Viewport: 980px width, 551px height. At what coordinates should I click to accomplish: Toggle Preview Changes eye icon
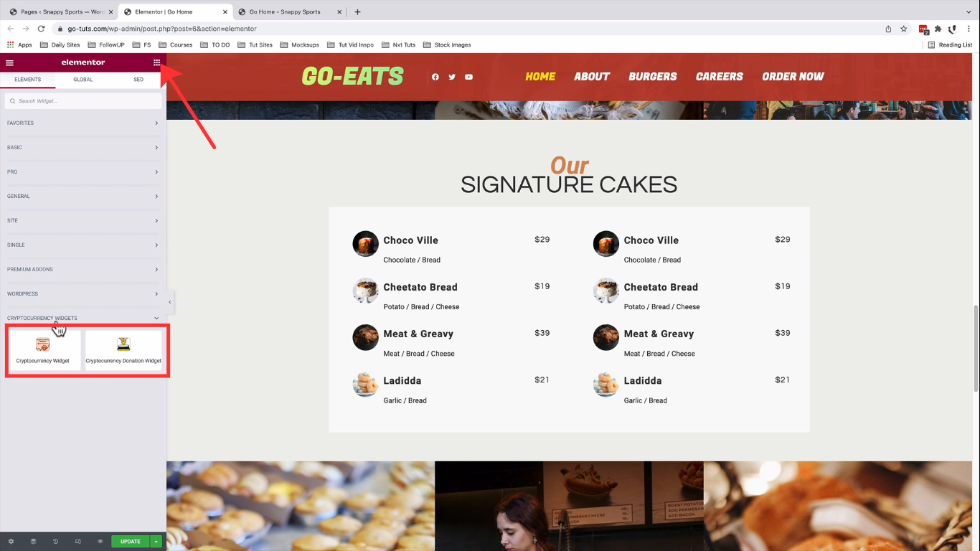[100, 542]
